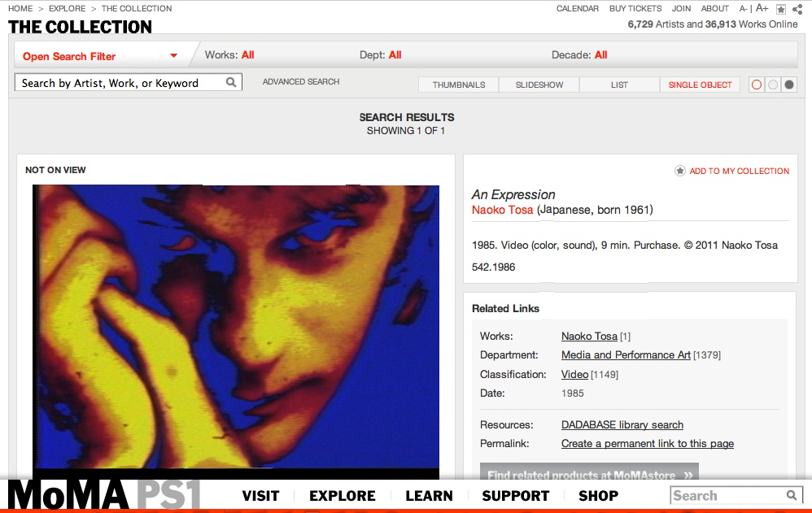Open the BUY TICKETS link
This screenshot has width=812, height=513.
pyautogui.click(x=635, y=8)
